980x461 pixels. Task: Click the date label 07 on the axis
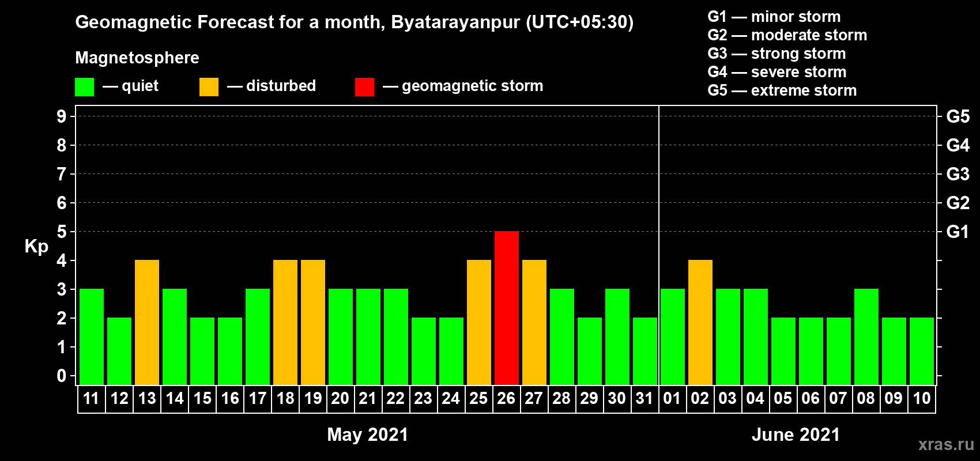(x=838, y=398)
